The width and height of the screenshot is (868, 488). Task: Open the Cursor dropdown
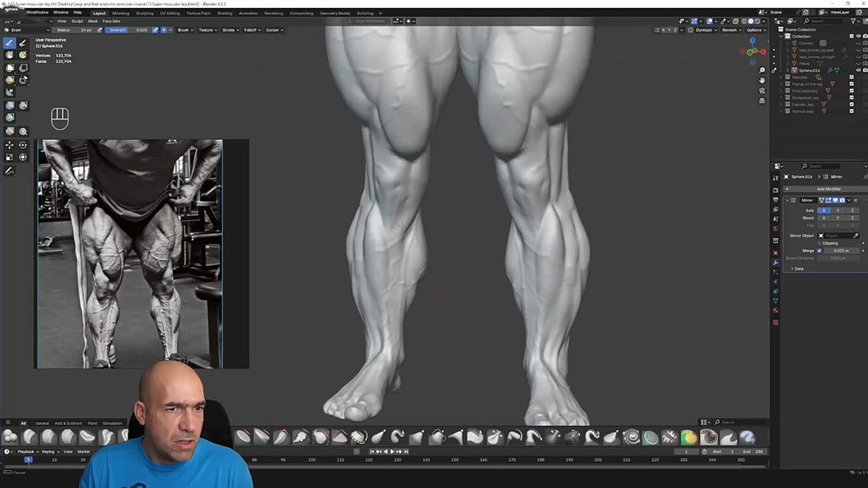point(274,30)
